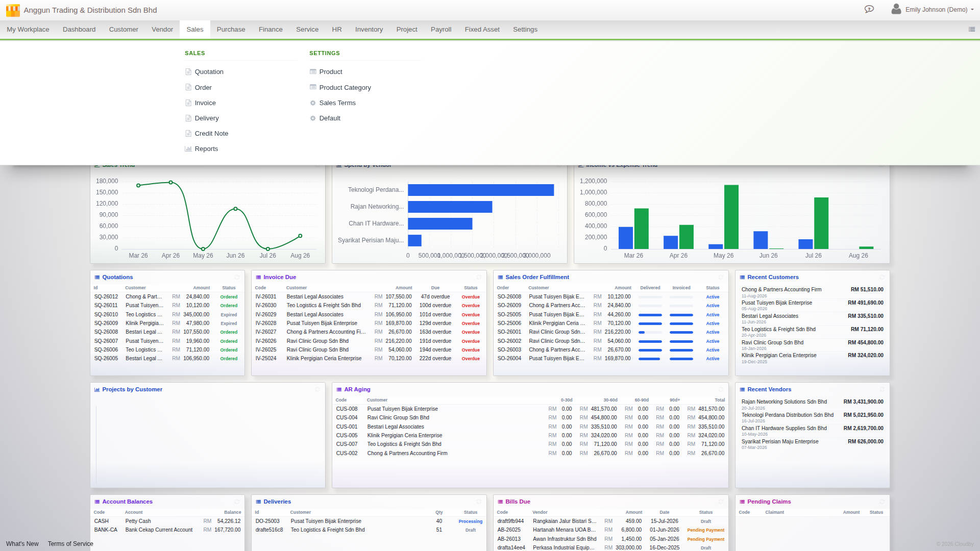Viewport: 980px width, 551px height.
Task: Click the table icon beside Product
Action: pos(313,72)
